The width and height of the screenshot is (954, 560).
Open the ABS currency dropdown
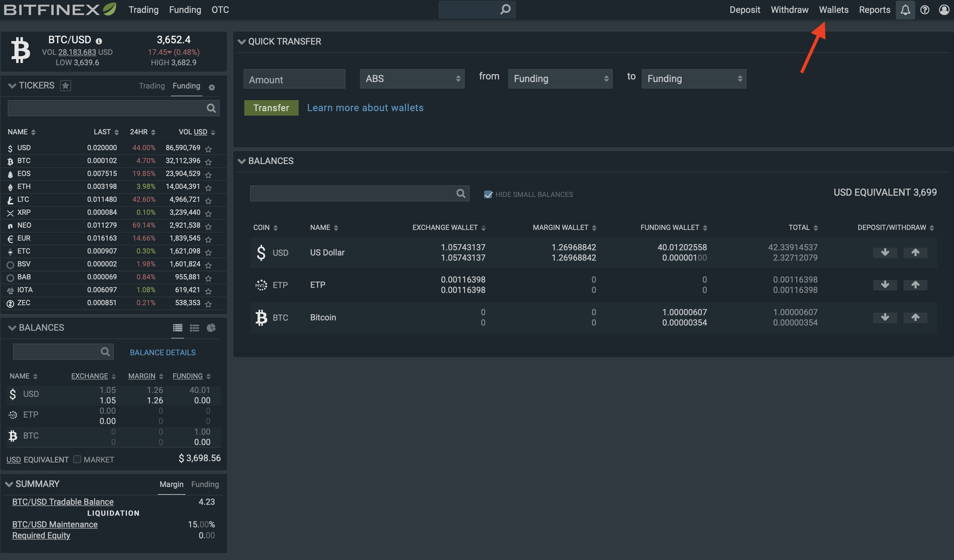tap(412, 79)
